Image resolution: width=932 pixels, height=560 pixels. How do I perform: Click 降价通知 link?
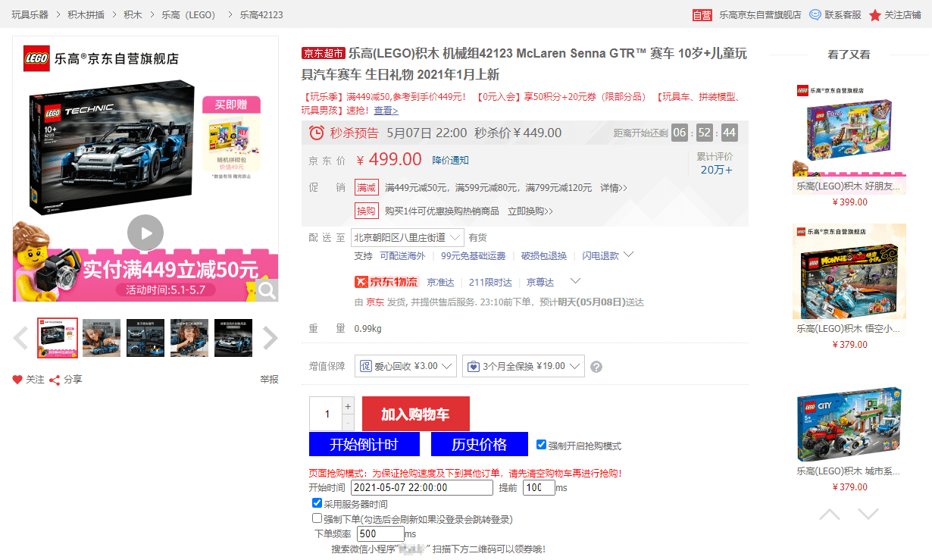tap(450, 160)
